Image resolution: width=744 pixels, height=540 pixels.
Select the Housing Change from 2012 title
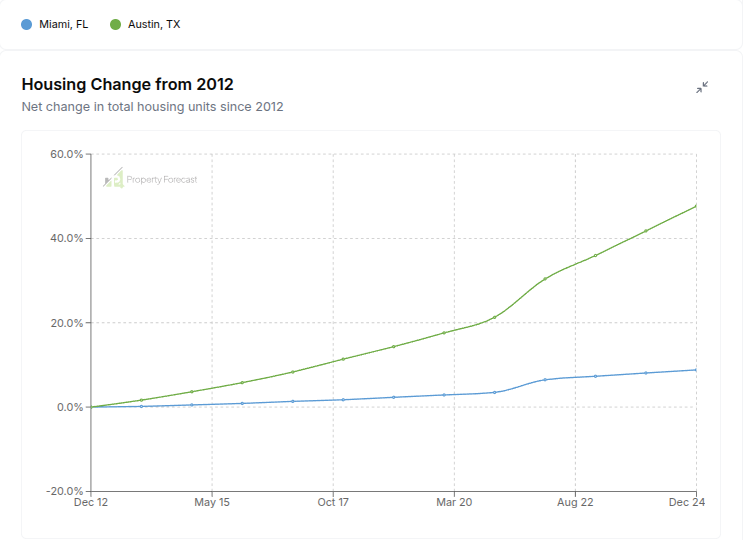pos(128,84)
